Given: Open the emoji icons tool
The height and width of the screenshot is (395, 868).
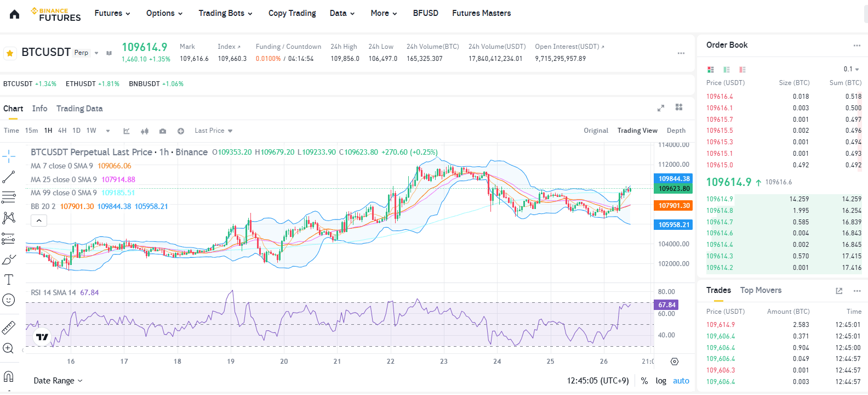Looking at the screenshot, I should pyautogui.click(x=9, y=300).
